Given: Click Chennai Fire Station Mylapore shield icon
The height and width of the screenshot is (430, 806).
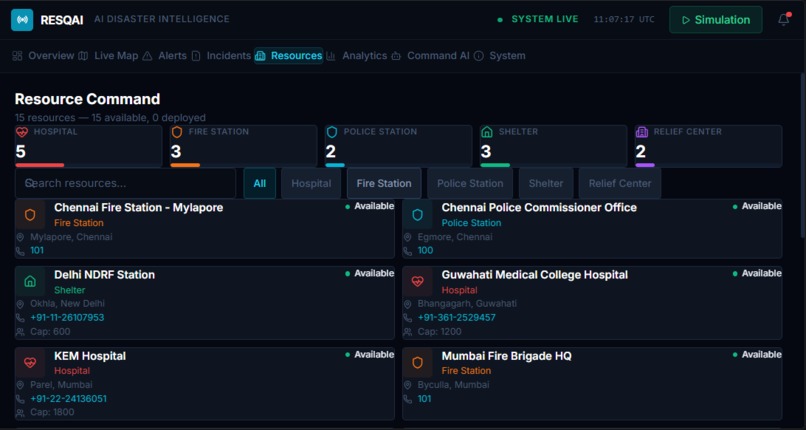Looking at the screenshot, I should pyautogui.click(x=30, y=215).
